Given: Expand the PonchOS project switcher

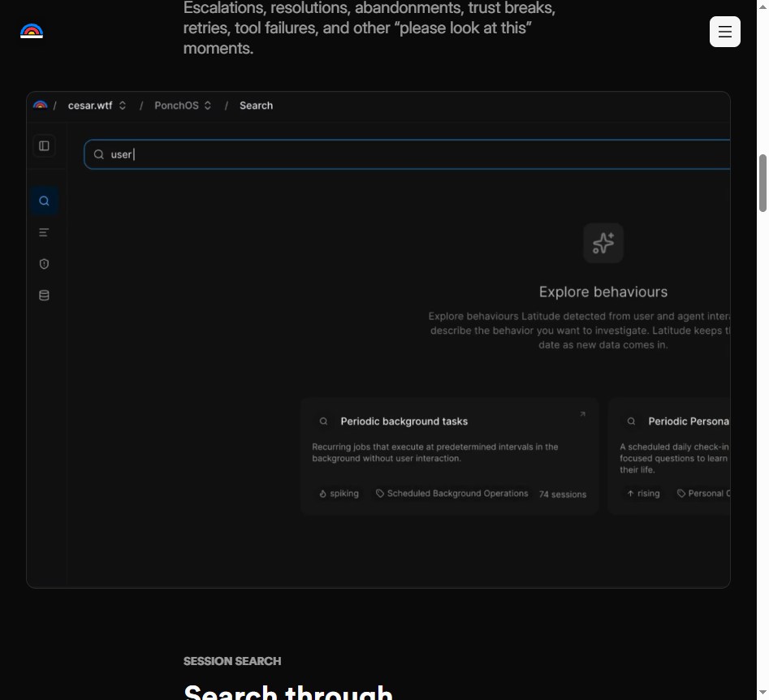Looking at the screenshot, I should pyautogui.click(x=183, y=106).
